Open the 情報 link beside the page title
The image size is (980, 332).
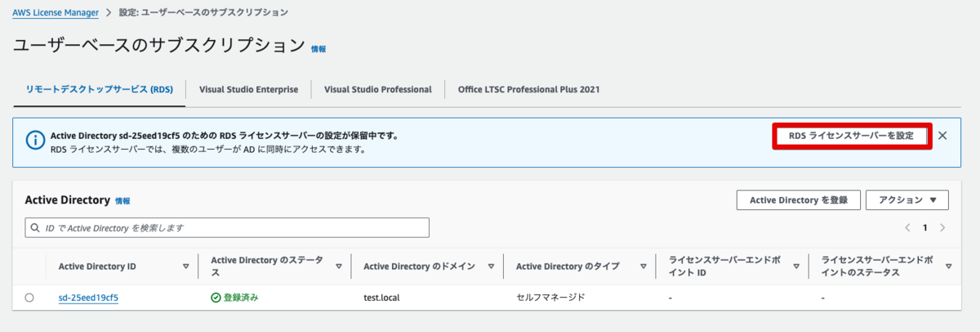click(x=318, y=49)
